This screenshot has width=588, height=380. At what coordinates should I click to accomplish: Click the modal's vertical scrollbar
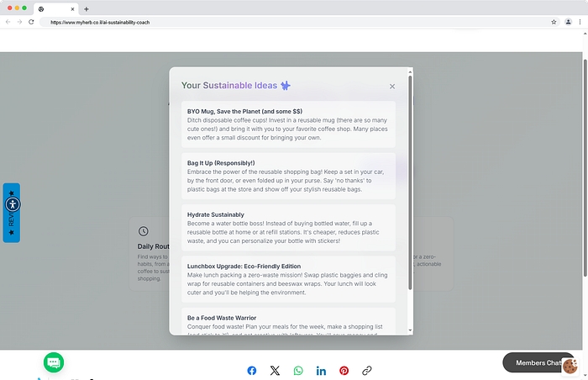pyautogui.click(x=410, y=185)
